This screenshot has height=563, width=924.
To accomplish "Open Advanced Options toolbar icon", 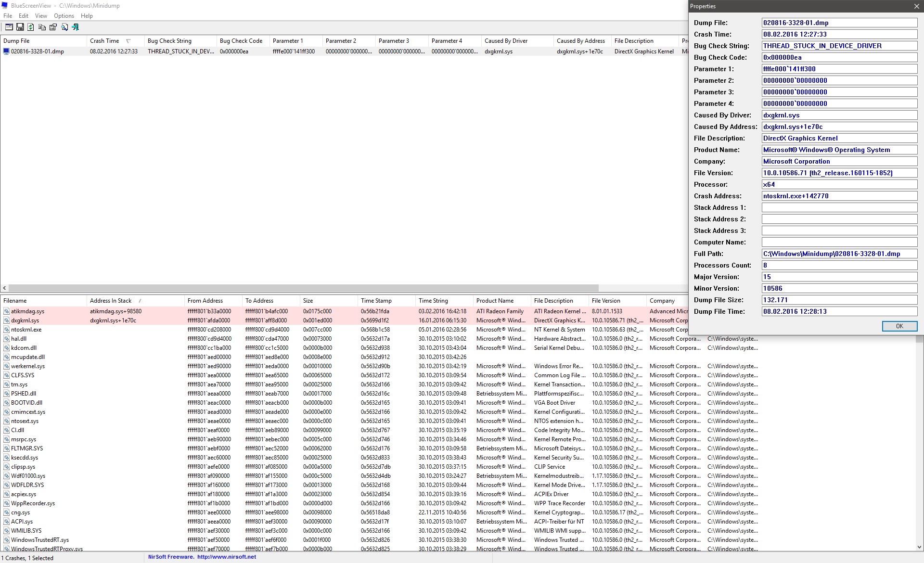I will (9, 27).
